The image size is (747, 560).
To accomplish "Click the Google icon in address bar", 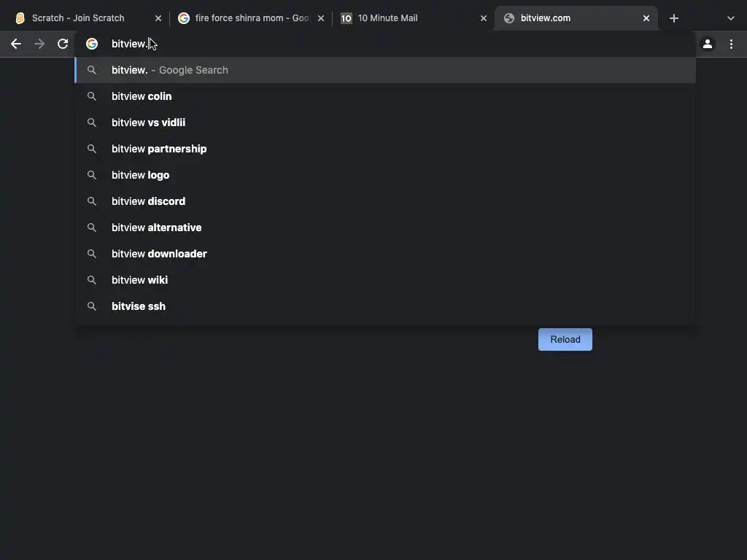I will tap(92, 44).
